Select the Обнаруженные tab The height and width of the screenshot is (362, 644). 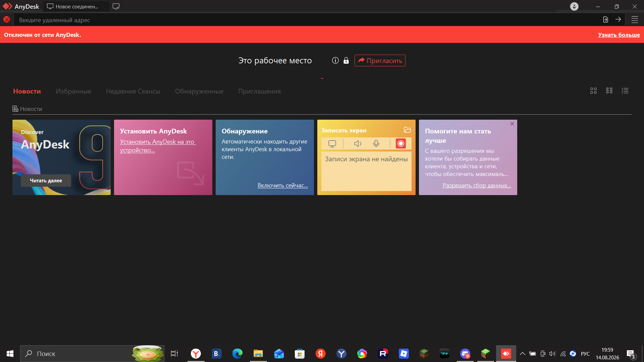[x=199, y=91]
